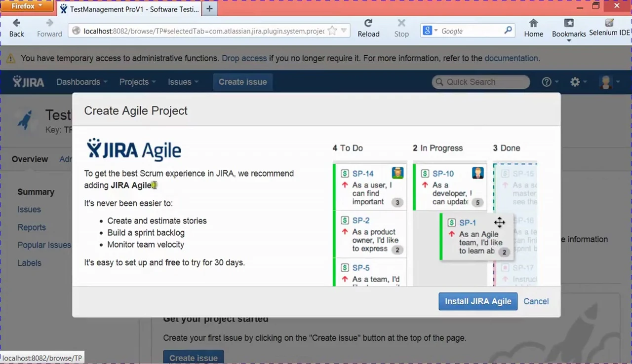Click the SP-14 assignee avatar
This screenshot has width=632, height=364.
(397, 173)
